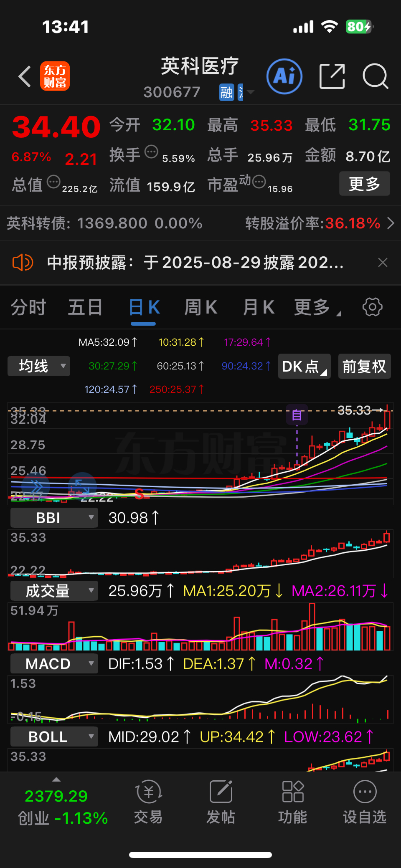Read the 中报预披露 announcement text

click(195, 263)
